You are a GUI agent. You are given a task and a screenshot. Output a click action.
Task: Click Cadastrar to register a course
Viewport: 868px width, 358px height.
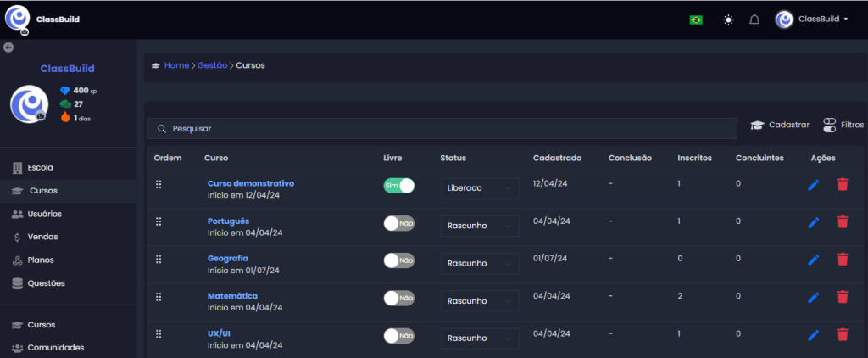[780, 126]
